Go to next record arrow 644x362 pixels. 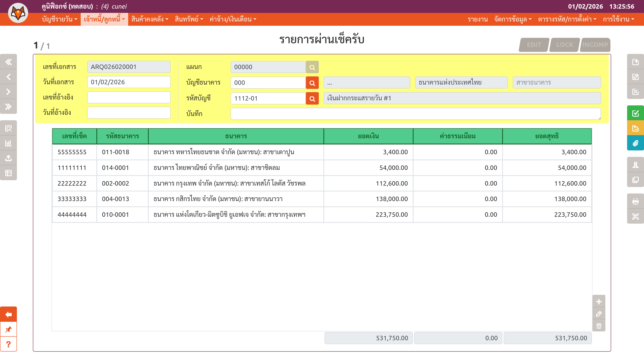(x=8, y=92)
